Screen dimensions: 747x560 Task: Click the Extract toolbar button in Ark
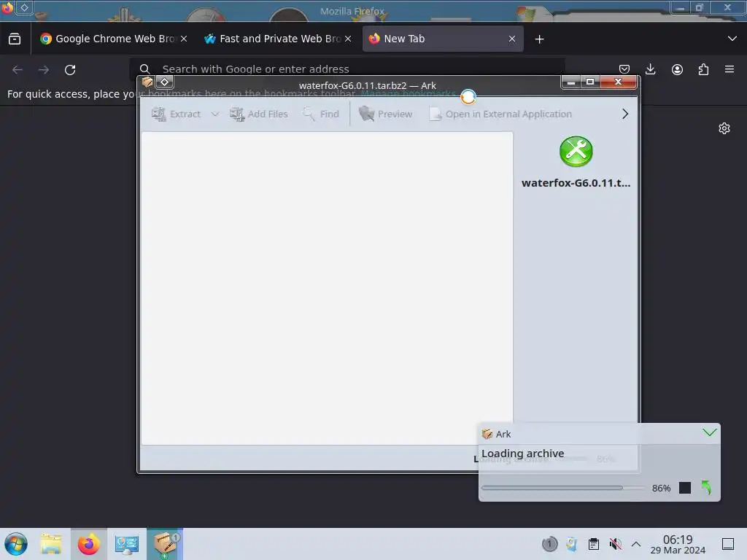coord(177,114)
